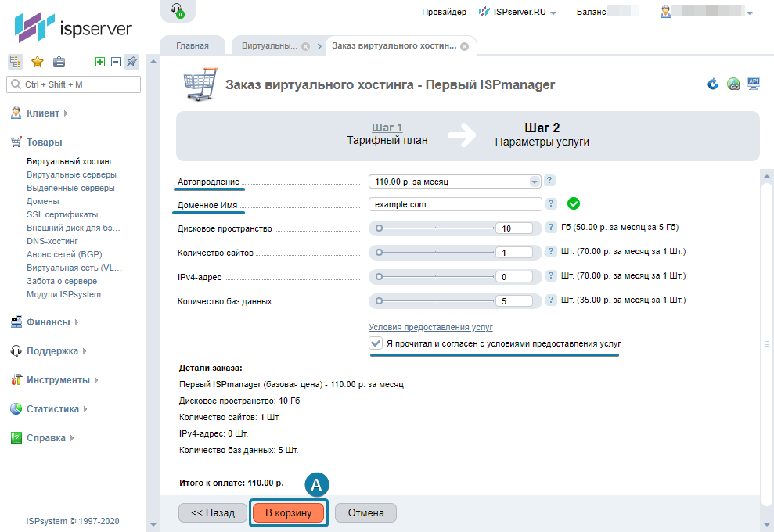Click the Статистика chart icon
Screen dimensions: 774x532
tap(16, 408)
